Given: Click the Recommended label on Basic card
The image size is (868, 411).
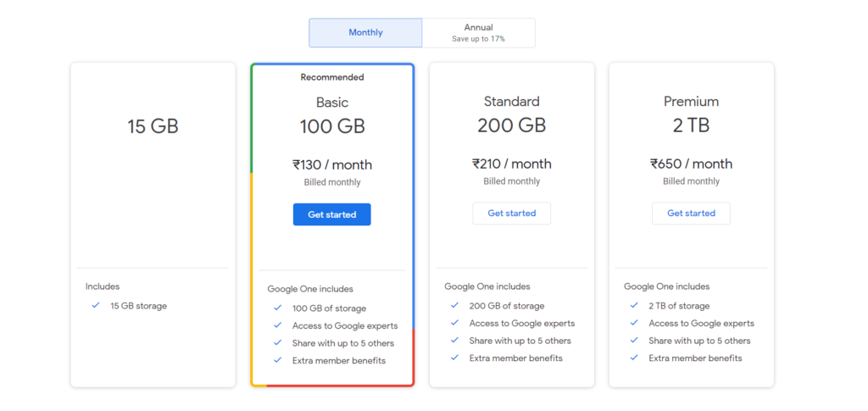Looking at the screenshot, I should pos(332,77).
